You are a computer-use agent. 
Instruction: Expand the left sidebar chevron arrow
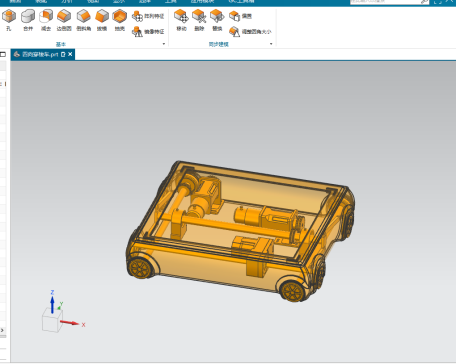pos(2,330)
